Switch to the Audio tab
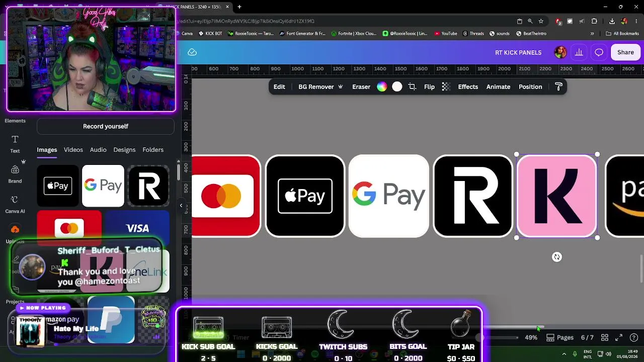Viewport: 644px width, 362px height. click(98, 150)
